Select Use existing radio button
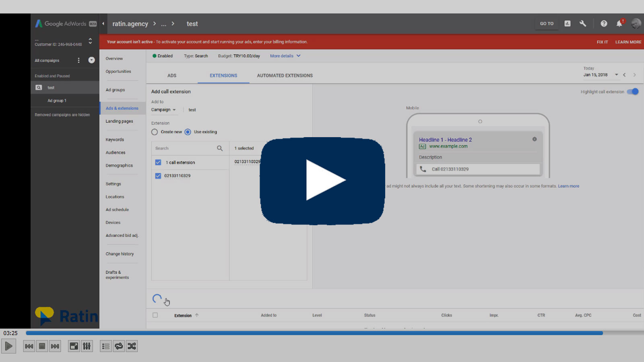 pos(188,132)
